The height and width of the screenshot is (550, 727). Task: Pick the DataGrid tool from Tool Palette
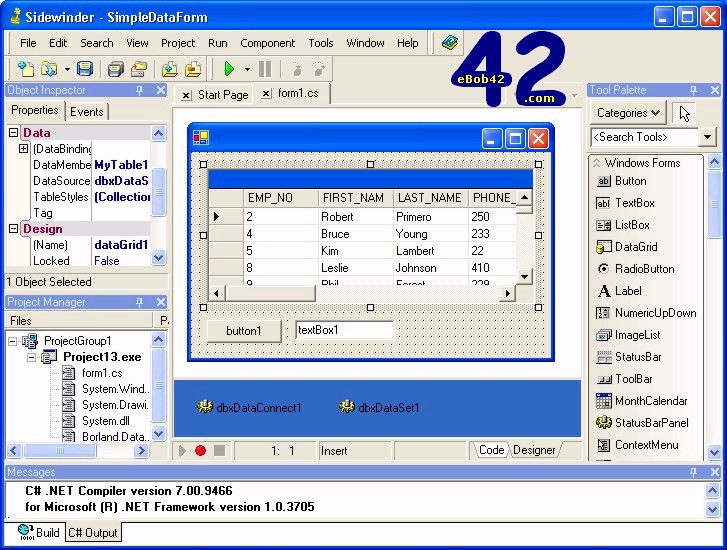point(635,247)
